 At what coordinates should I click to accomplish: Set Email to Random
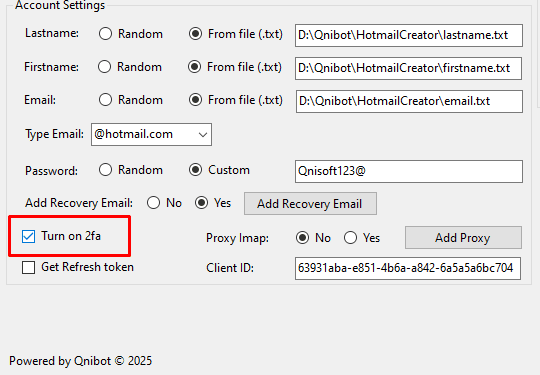click(x=131, y=100)
